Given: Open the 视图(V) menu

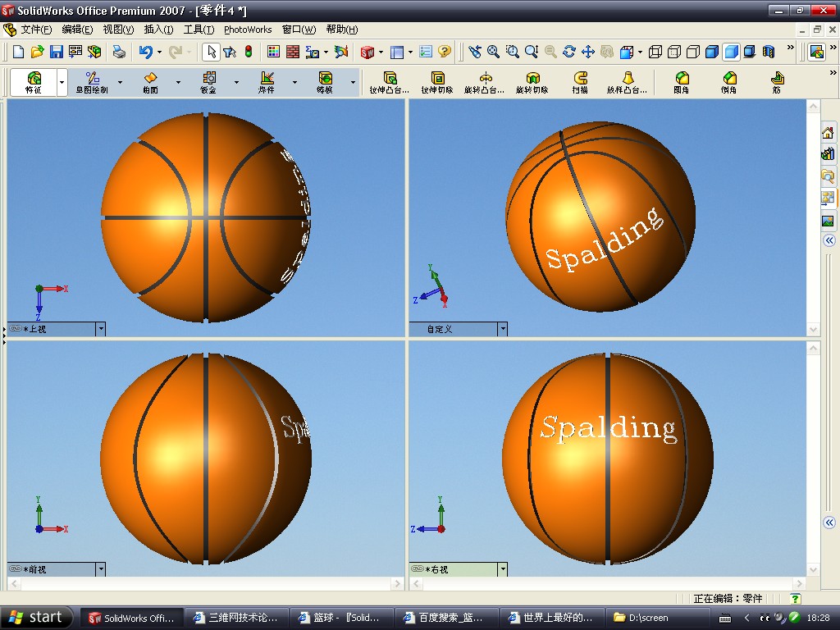Looking at the screenshot, I should coord(118,30).
